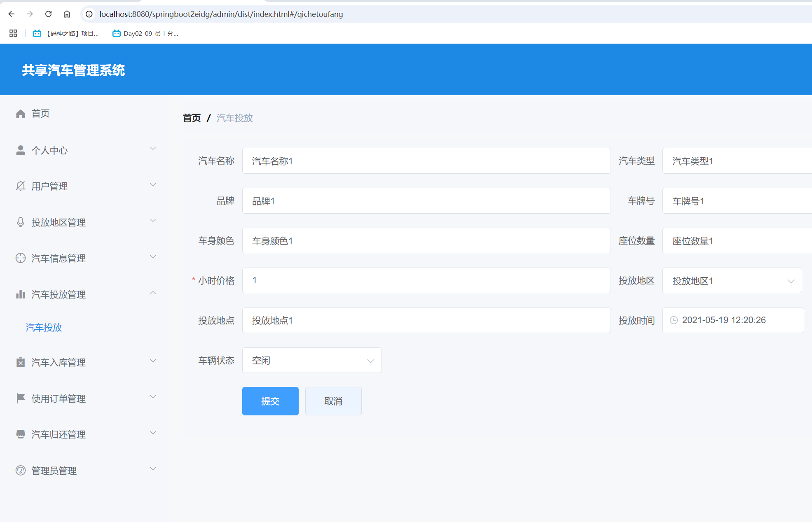Click the 取消 cancel button
Image resolution: width=812 pixels, height=522 pixels.
(333, 401)
